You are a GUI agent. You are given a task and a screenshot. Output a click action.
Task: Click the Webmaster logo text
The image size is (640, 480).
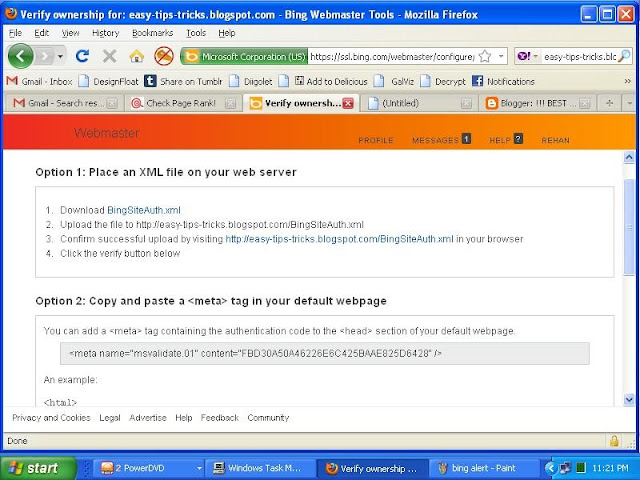click(x=107, y=133)
